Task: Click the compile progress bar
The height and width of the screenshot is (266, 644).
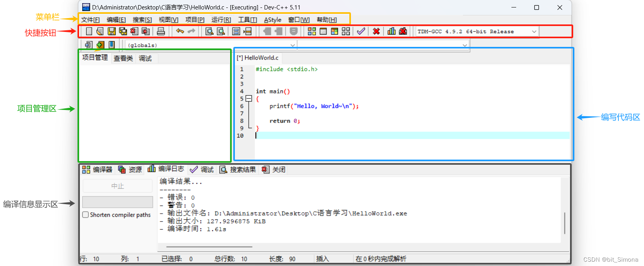Action: click(118, 202)
